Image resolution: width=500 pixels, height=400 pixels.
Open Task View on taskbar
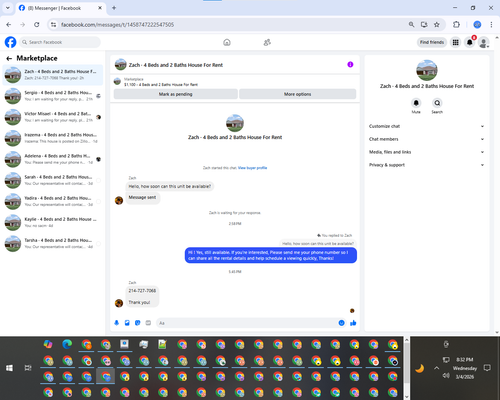(28, 368)
